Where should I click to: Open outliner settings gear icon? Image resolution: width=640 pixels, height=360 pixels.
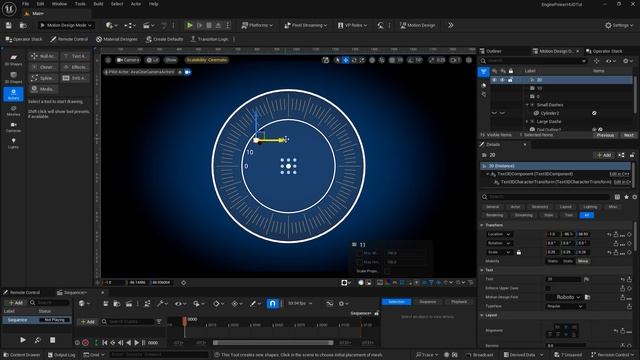(627, 61)
